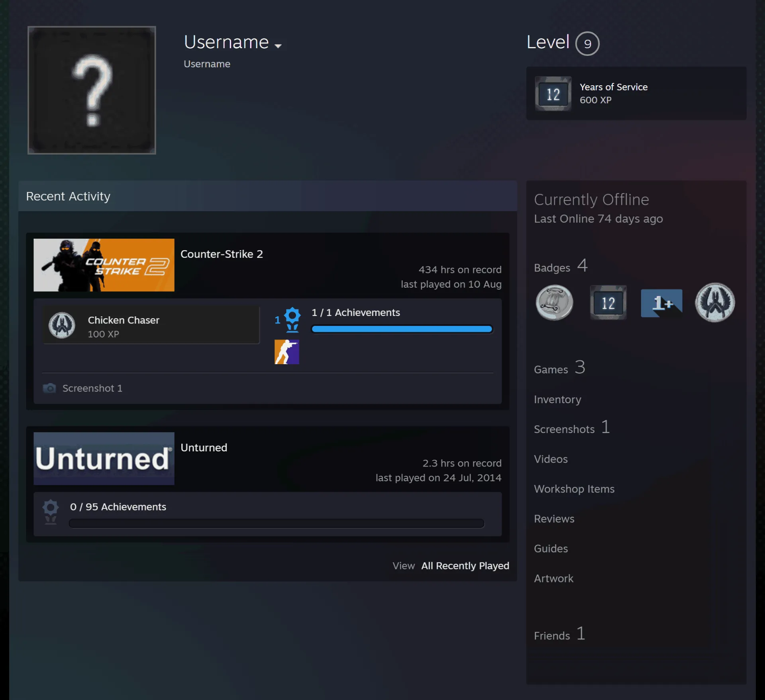This screenshot has width=765, height=700.
Task: Click the Recent Activity header
Action: (x=268, y=196)
